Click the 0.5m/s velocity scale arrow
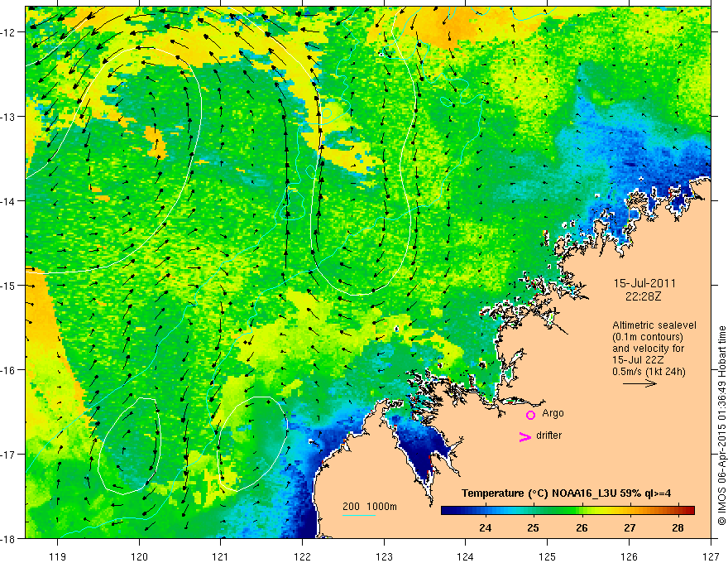The height and width of the screenshot is (563, 728). coord(639,383)
